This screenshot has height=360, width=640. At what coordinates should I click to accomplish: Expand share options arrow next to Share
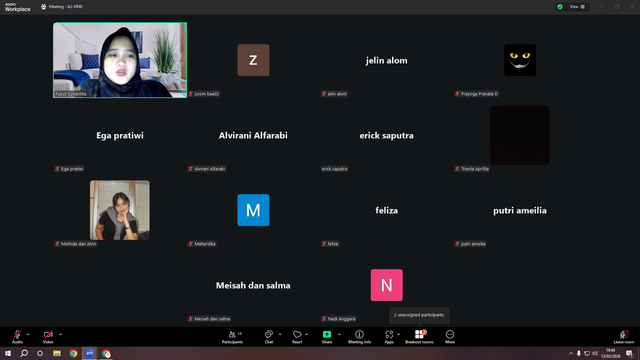[339, 334]
